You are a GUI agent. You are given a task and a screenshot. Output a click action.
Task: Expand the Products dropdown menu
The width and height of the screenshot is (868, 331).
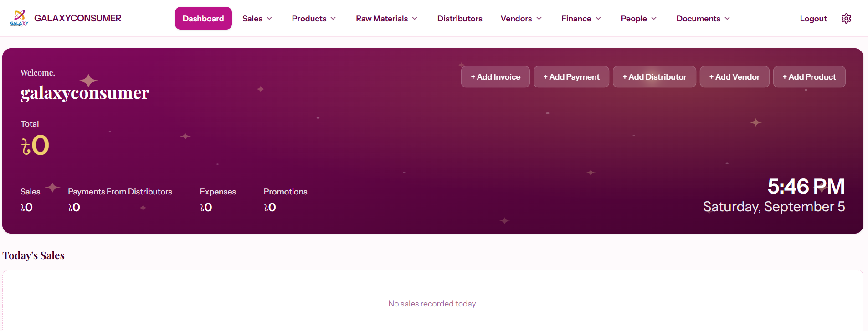314,19
